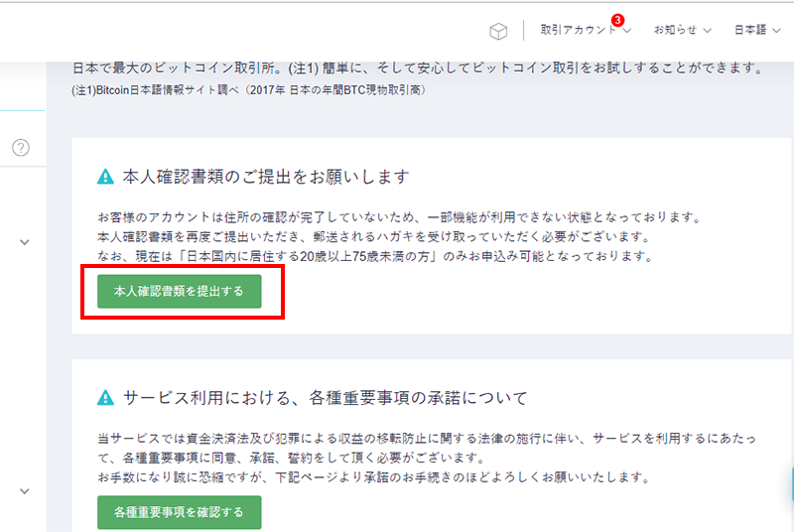Viewport: 794px width, 532px height.
Task: Click warning icon beside 本人確認書類のご提出 heading
Action: click(105, 177)
